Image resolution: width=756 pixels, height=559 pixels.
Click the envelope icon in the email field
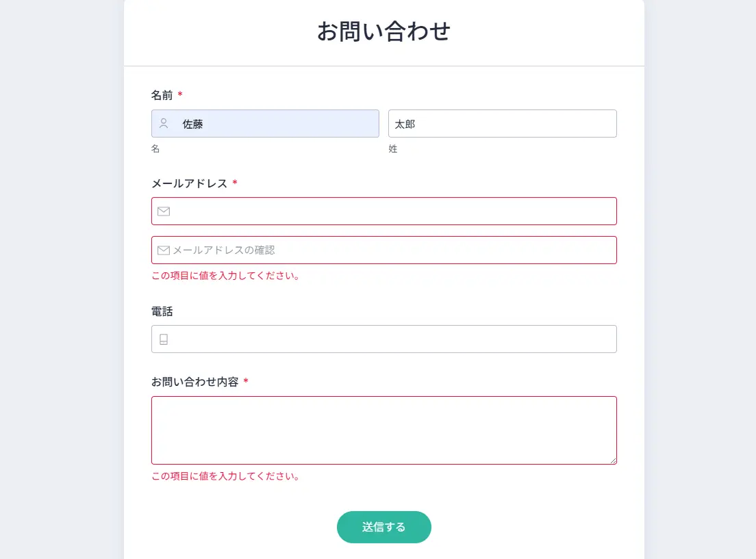[x=164, y=211]
